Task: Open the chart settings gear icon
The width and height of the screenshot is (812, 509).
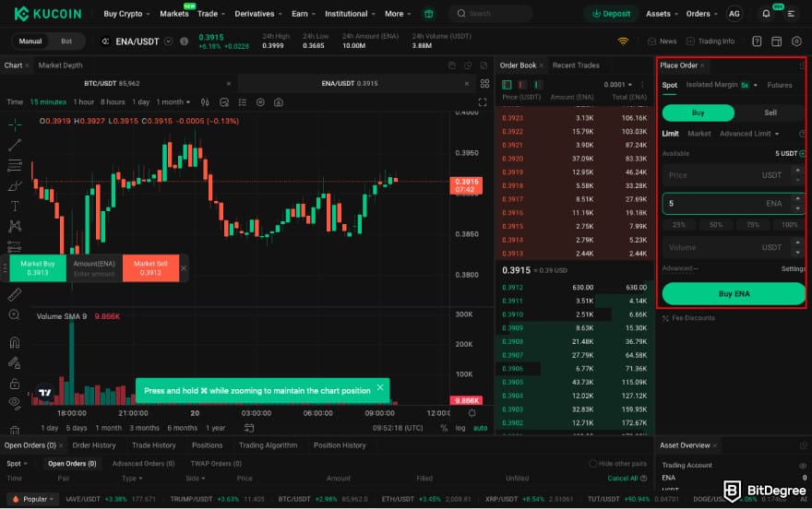Action: (260, 102)
